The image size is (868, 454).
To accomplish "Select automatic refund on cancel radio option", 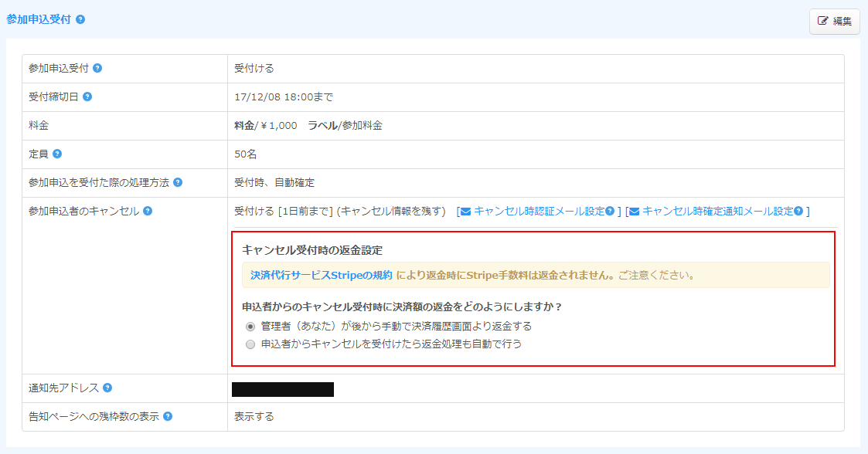I will point(250,344).
